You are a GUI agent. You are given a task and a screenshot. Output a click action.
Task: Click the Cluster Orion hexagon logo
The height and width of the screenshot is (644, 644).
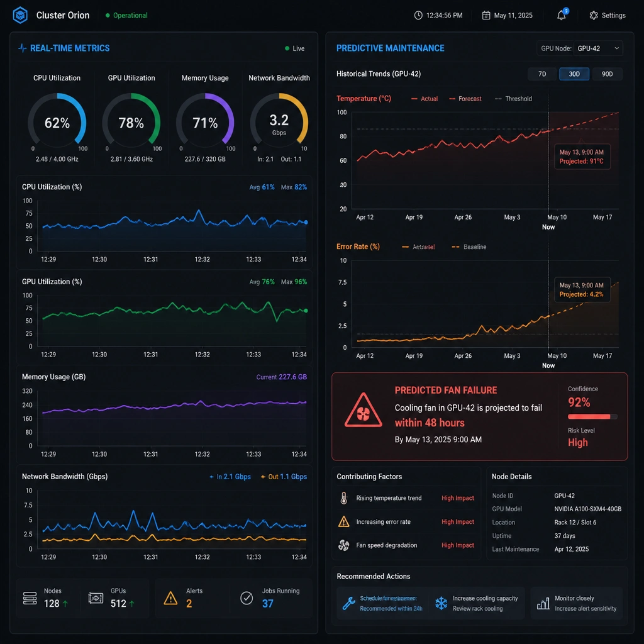coord(20,15)
